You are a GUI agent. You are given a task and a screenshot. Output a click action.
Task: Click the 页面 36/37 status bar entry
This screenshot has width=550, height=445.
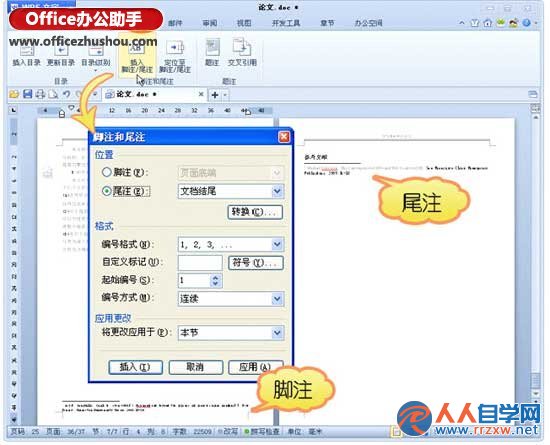point(66,432)
